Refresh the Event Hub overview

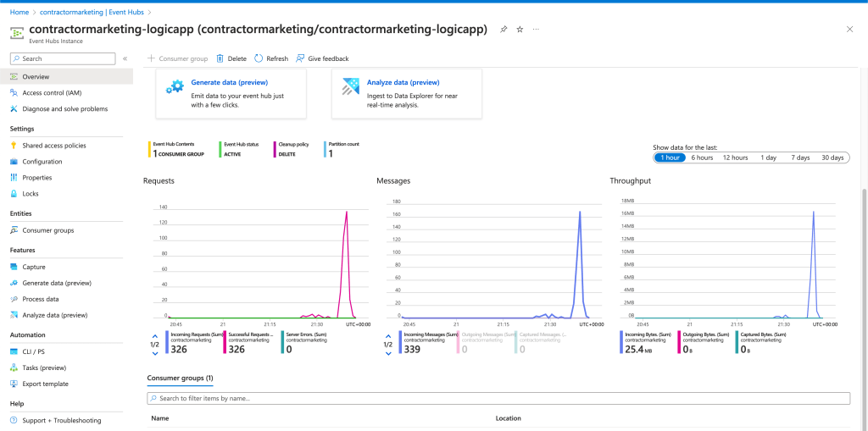[x=271, y=58]
